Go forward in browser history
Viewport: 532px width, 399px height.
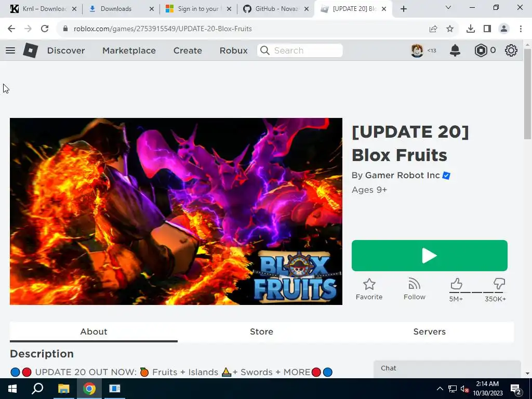(x=28, y=29)
